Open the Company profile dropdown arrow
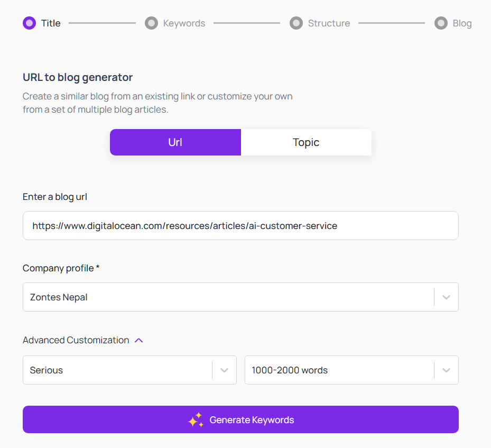Image resolution: width=491 pixels, height=448 pixels. [446, 297]
